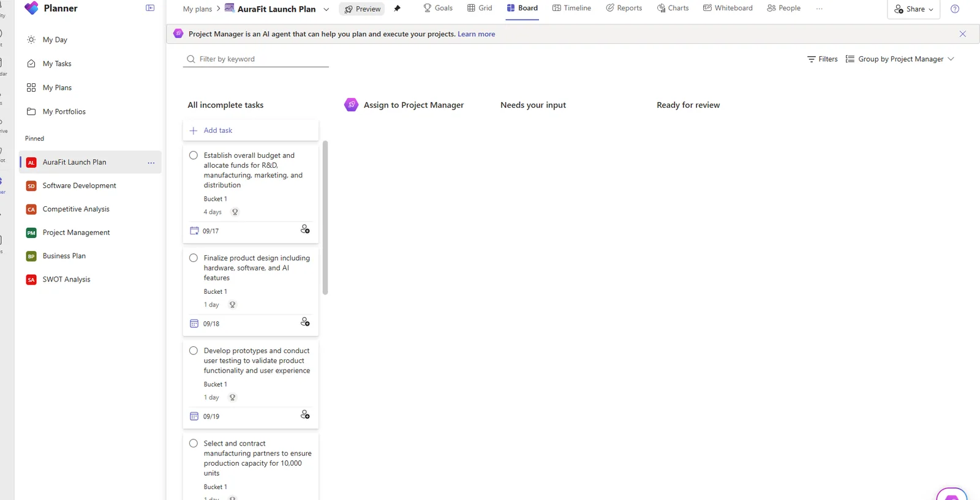Screen dimensions: 980x500
Task: Assign someone to Establish overall budget task
Action: pos(305,229)
